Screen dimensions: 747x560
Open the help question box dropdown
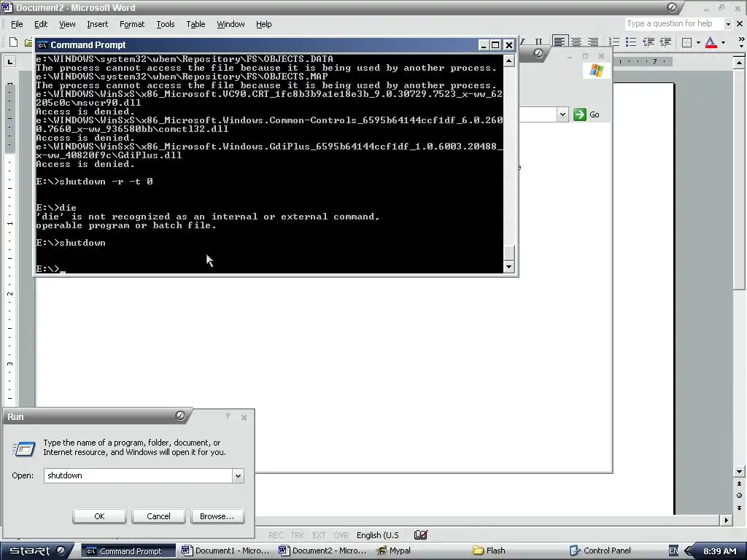click(x=728, y=24)
